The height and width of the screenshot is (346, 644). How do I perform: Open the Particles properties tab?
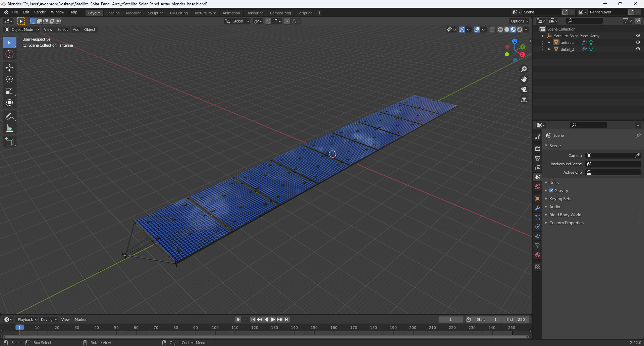pyautogui.click(x=538, y=217)
